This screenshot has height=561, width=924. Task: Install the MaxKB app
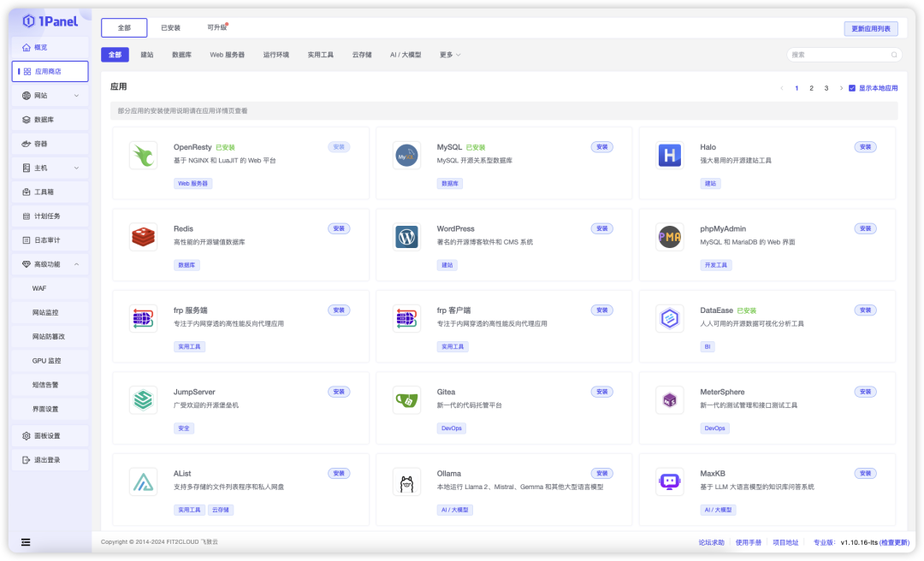click(865, 473)
